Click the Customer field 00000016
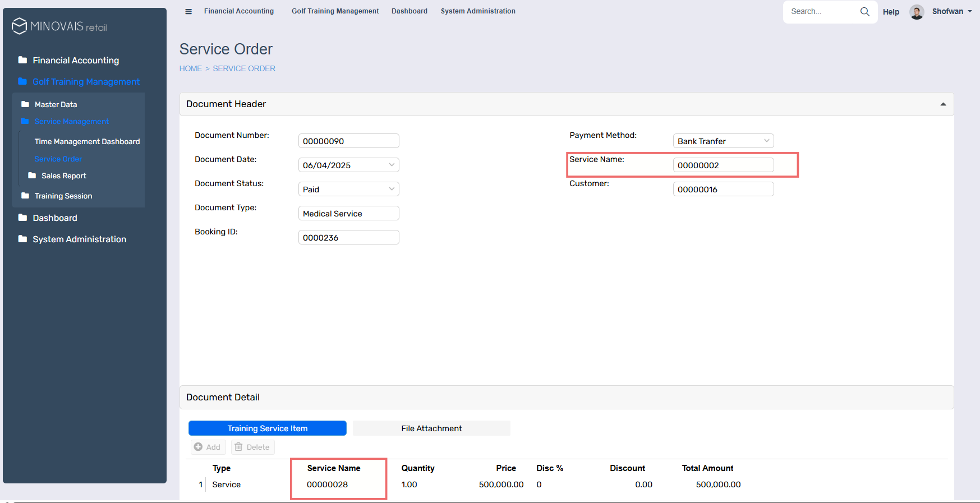 [x=724, y=189]
